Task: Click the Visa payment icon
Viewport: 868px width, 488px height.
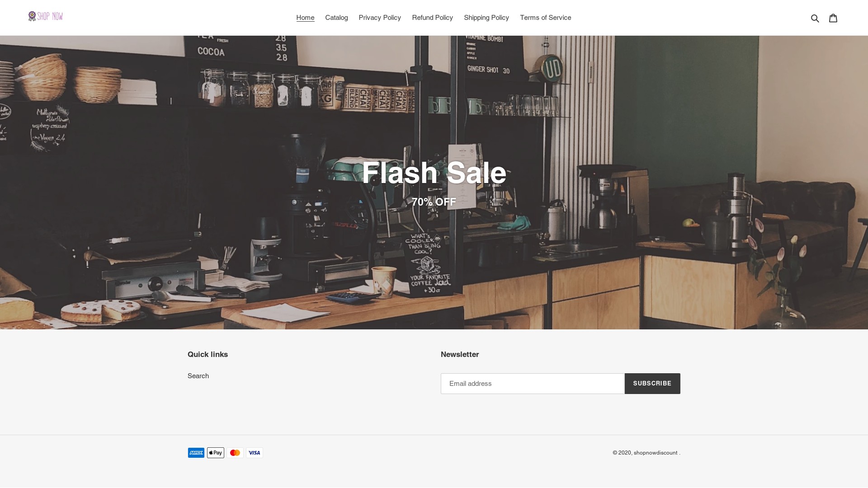Action: pyautogui.click(x=255, y=452)
